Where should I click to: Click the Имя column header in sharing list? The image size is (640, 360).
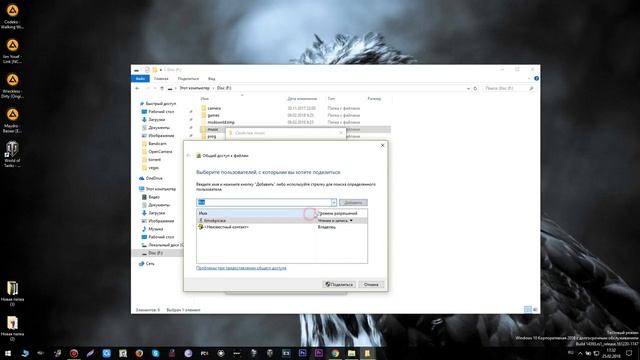(203, 213)
